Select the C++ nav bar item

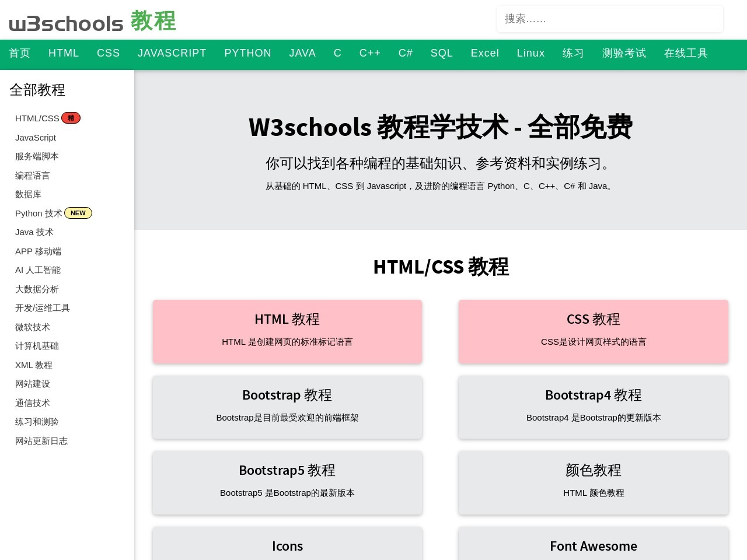[370, 53]
